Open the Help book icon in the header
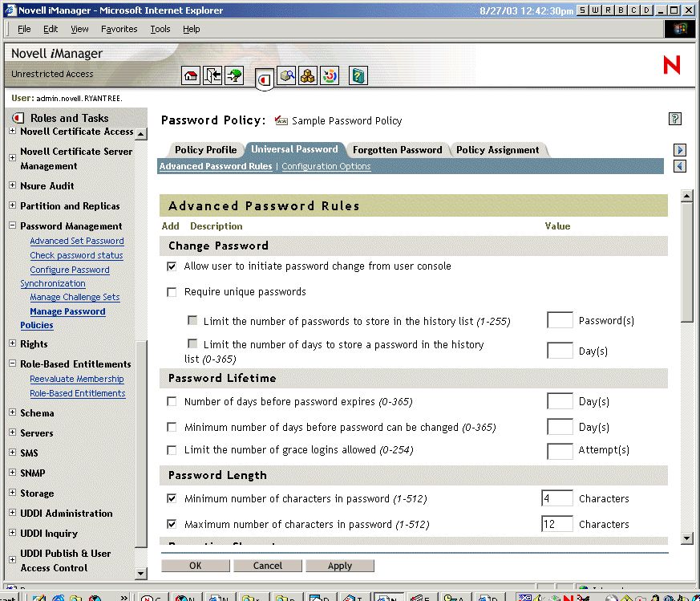The height and width of the screenshot is (601, 700). tap(358, 75)
